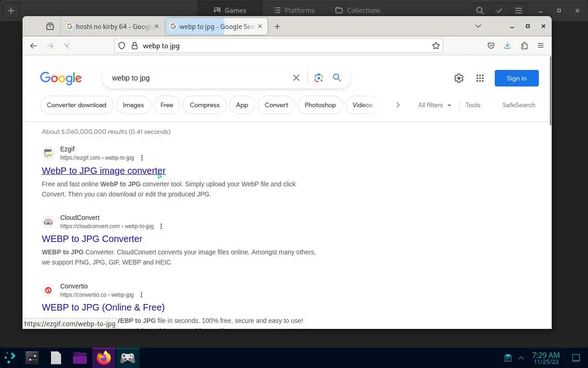Open Firefox downloads panel
Image resolution: width=588 pixels, height=368 pixels.
tap(507, 46)
